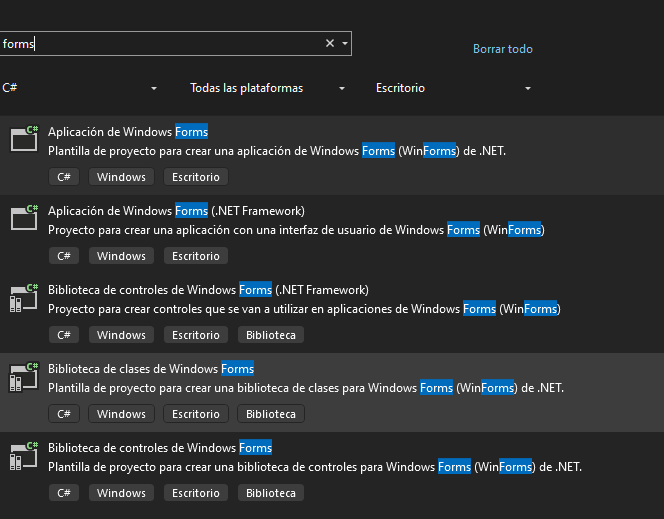Select Biblioteca de clases de Windows Forms title

click(151, 369)
